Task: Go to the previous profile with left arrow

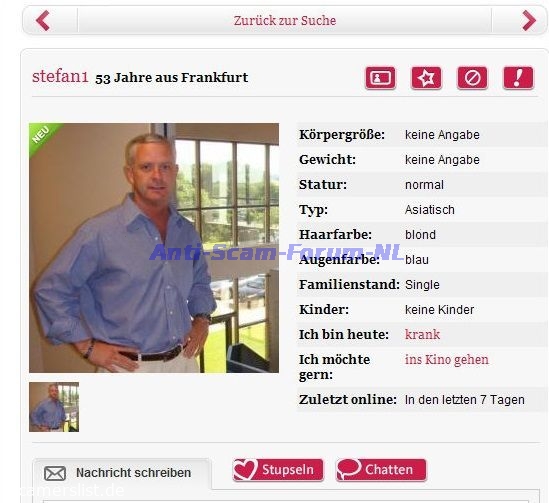Action: pyautogui.click(x=43, y=21)
